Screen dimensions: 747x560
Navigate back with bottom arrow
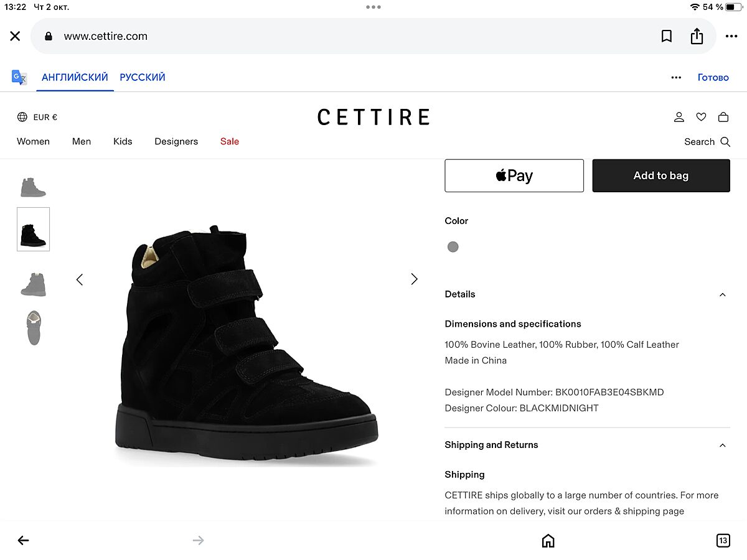[x=23, y=540]
